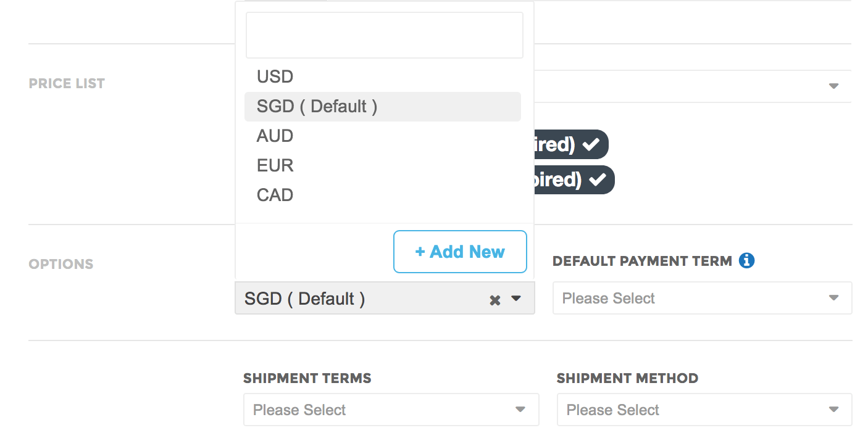Viewport: 868px width, 433px height.
Task: Open the Default Payment Term dropdown
Action: click(x=703, y=299)
